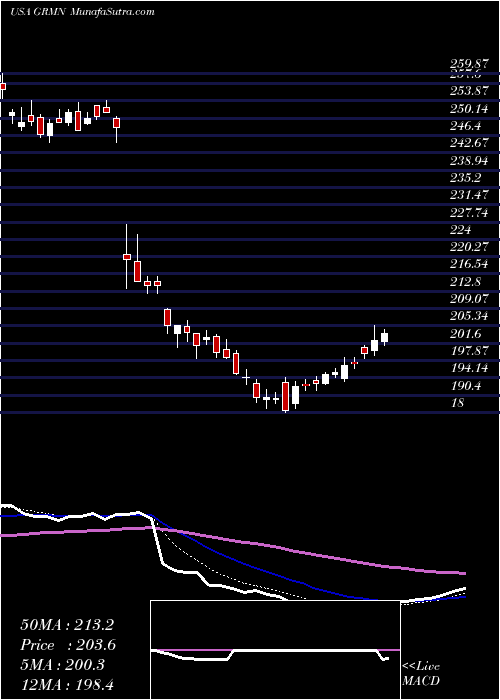The width and height of the screenshot is (500, 700).
Task: Click the Price : 203.6 readout
Action: (x=68, y=645)
